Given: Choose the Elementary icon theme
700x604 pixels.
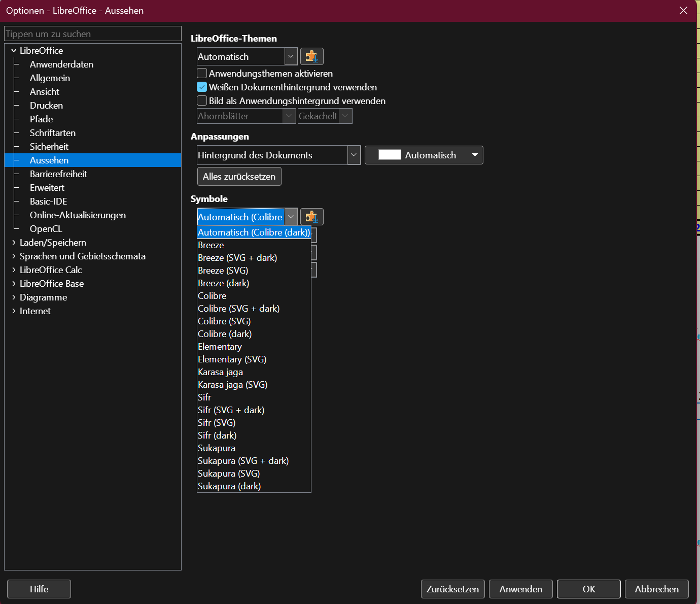Looking at the screenshot, I should coord(254,346).
